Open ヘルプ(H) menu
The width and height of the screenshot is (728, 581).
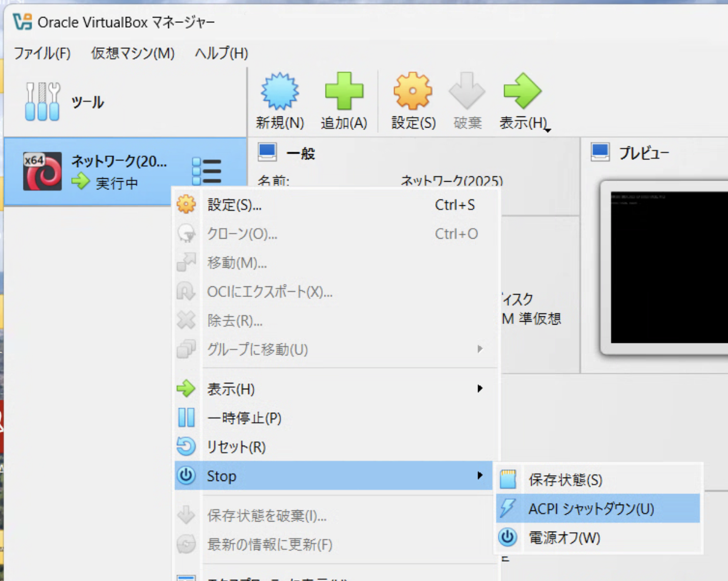pos(222,53)
